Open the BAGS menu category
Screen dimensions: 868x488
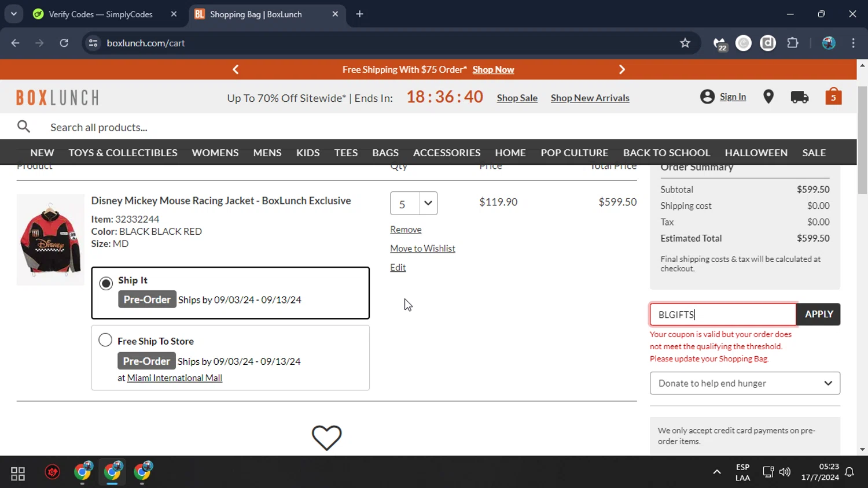(385, 153)
